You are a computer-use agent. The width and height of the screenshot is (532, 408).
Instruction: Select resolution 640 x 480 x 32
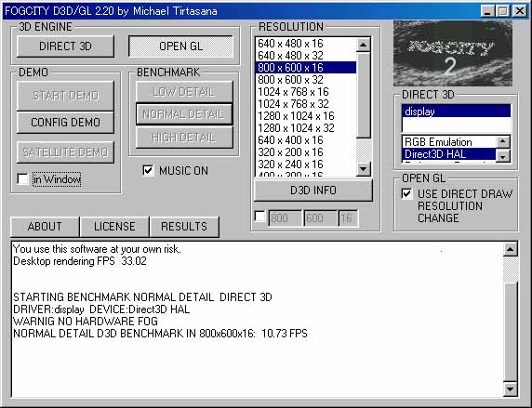point(306,55)
